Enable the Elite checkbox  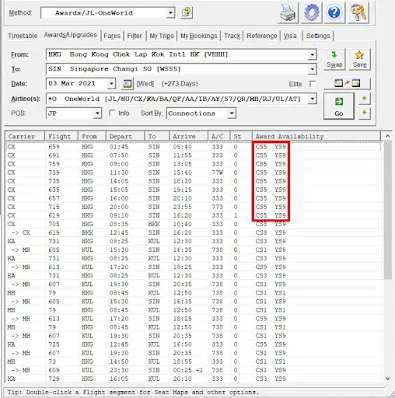(313, 84)
